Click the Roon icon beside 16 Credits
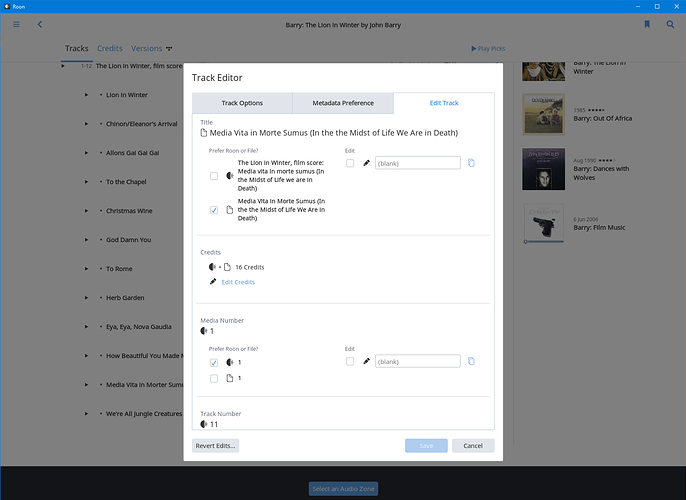 click(x=213, y=267)
